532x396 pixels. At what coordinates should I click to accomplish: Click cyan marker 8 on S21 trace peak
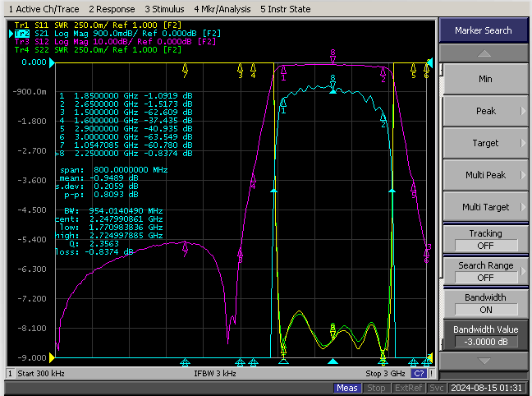click(x=332, y=84)
